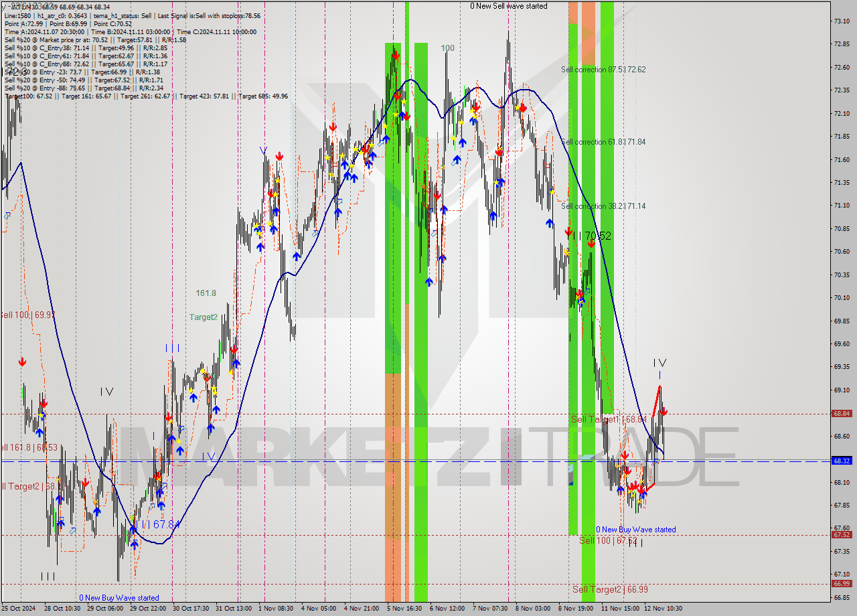This screenshot has height=616, width=857.
Task: Click the gray 'Target2' label on chart
Action: (203, 317)
